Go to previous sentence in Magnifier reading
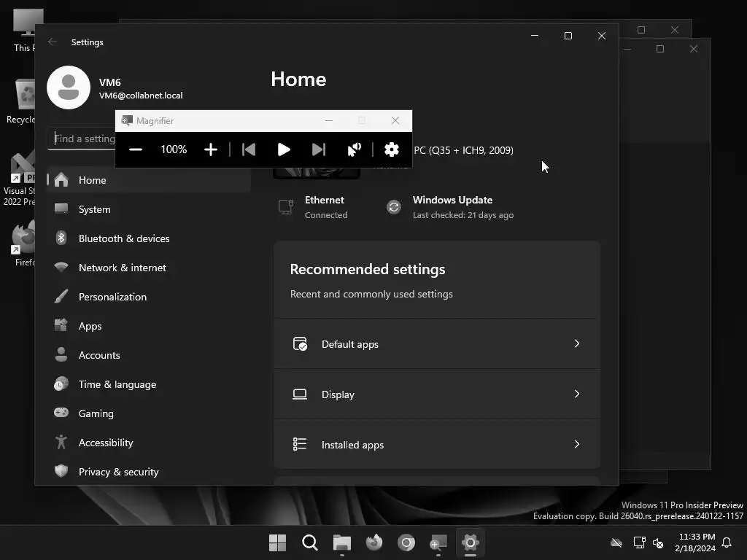Screen dimensions: 747x560 click(x=249, y=149)
